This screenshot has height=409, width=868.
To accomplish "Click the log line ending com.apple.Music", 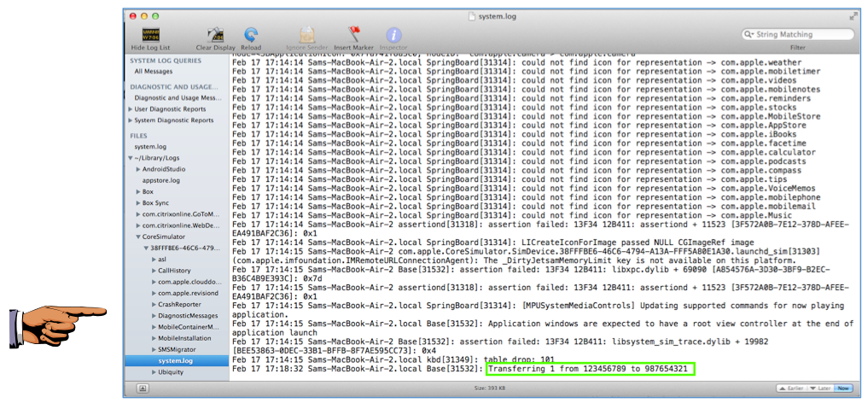I will pos(511,215).
